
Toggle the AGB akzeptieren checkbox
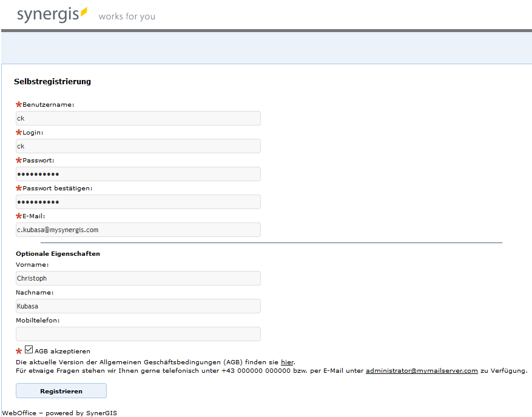29,350
